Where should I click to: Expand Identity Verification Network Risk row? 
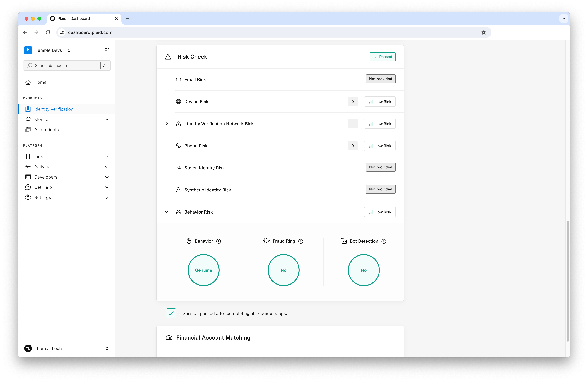coord(166,124)
